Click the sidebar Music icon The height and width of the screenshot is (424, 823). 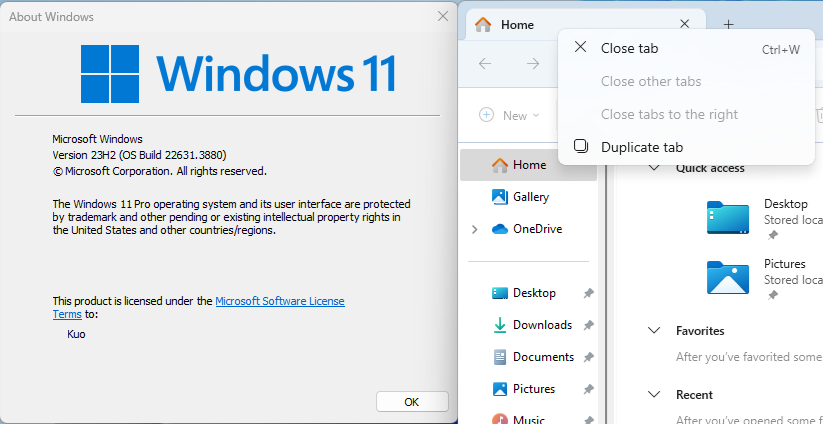(500, 419)
